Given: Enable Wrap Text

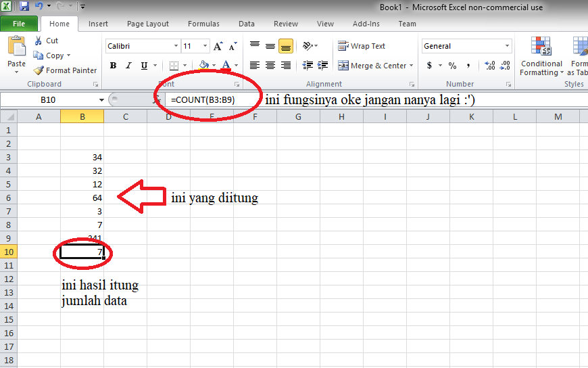Looking at the screenshot, I should (x=362, y=46).
